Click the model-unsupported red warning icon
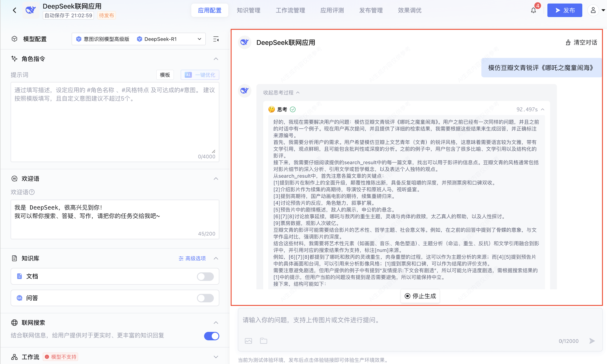607x364 pixels. coord(47,357)
